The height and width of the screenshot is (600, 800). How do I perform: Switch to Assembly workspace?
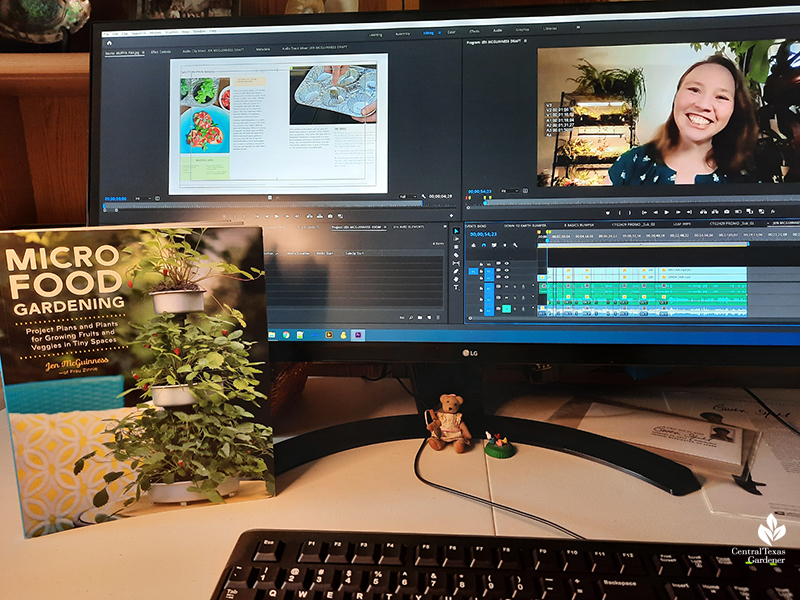tap(403, 34)
